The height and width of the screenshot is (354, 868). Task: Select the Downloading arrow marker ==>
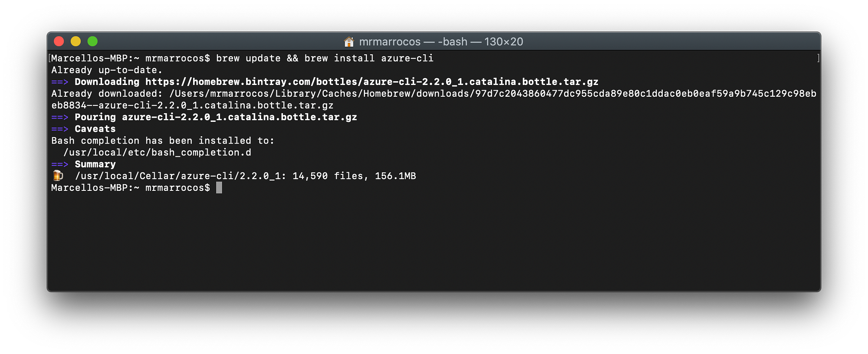(x=59, y=82)
